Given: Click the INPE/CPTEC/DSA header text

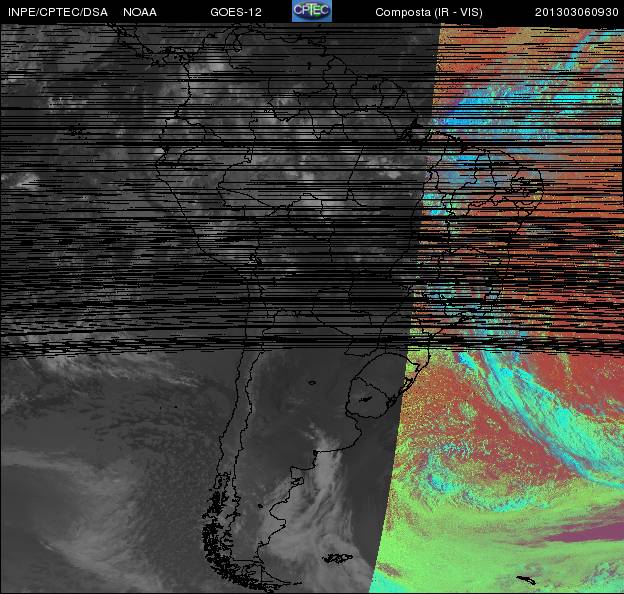Looking at the screenshot, I should [58, 12].
